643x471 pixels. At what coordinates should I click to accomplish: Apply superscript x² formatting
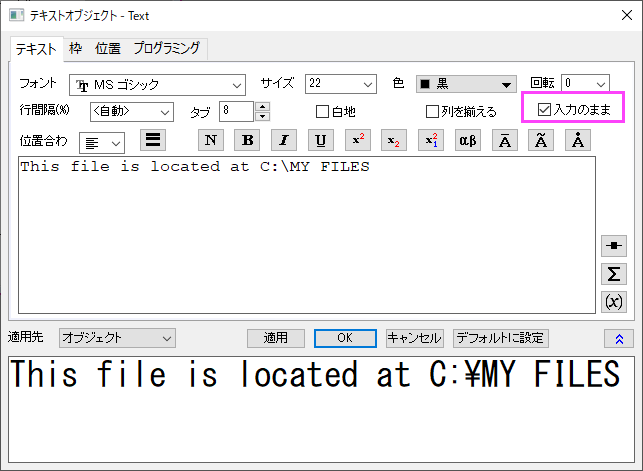(x=358, y=140)
